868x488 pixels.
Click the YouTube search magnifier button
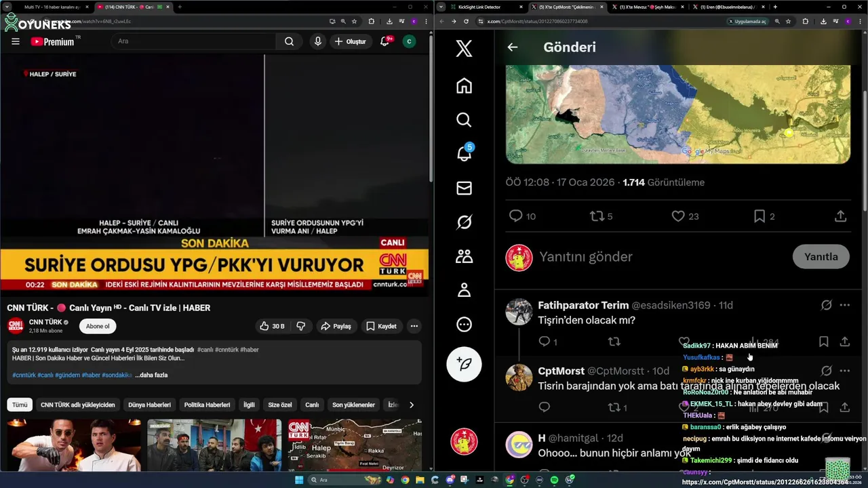click(289, 41)
